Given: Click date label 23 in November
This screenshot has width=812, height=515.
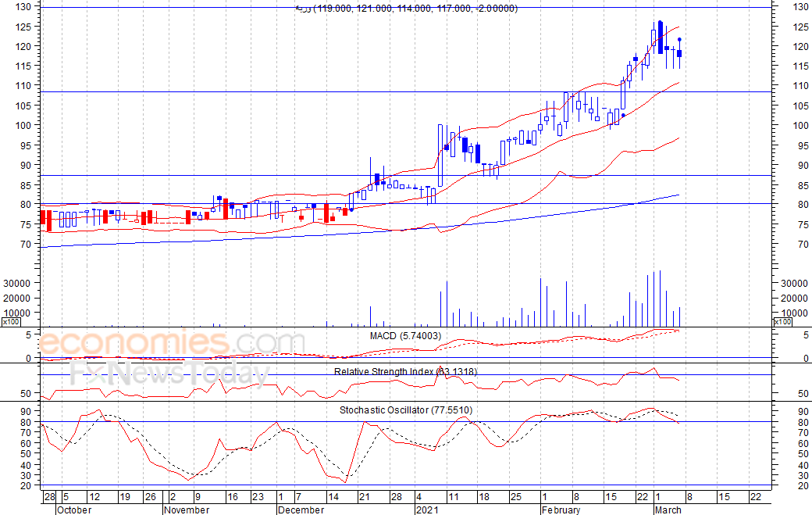Looking at the screenshot, I should coord(258,497).
